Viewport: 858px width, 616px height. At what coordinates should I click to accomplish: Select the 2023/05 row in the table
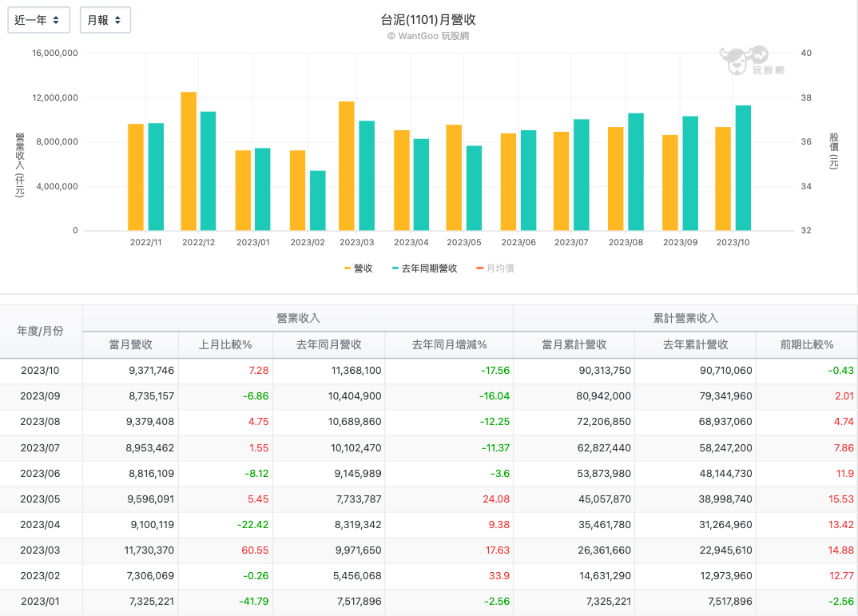click(x=42, y=499)
